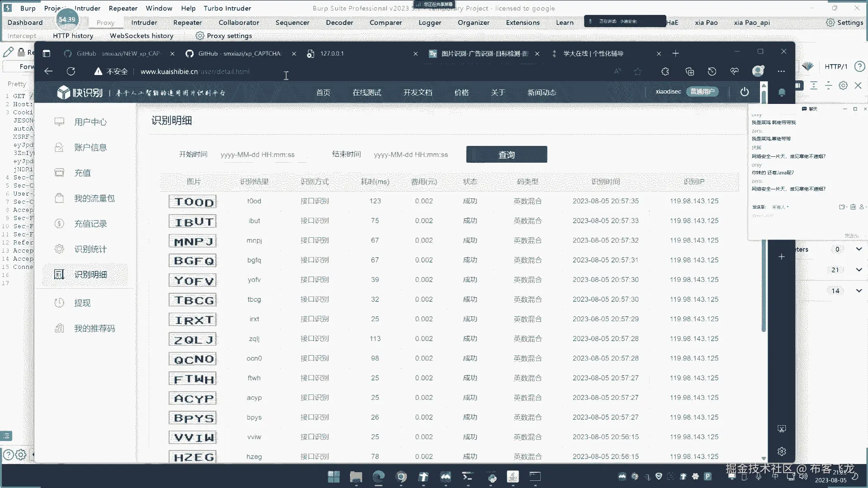
Task: Open the Repeater tab in Burp
Action: (187, 22)
